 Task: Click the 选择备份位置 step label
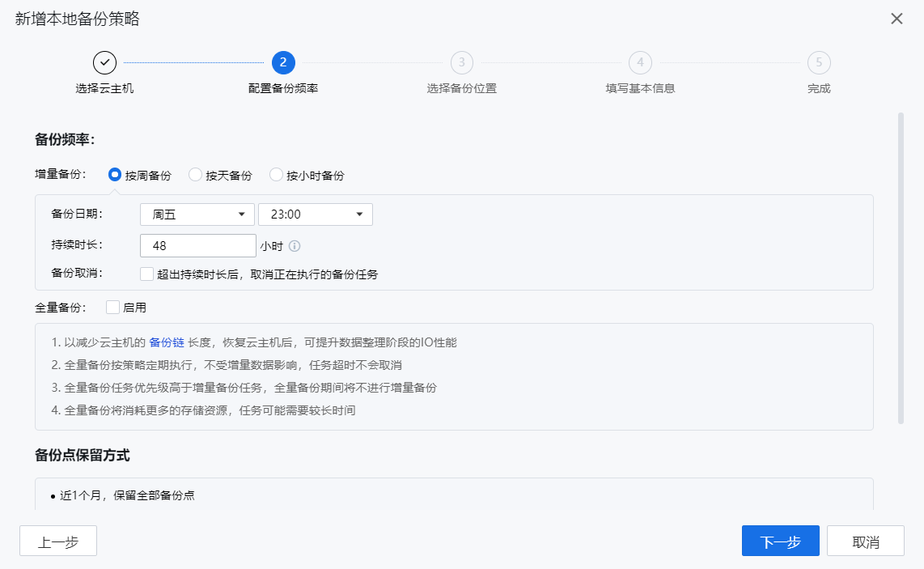click(x=461, y=88)
